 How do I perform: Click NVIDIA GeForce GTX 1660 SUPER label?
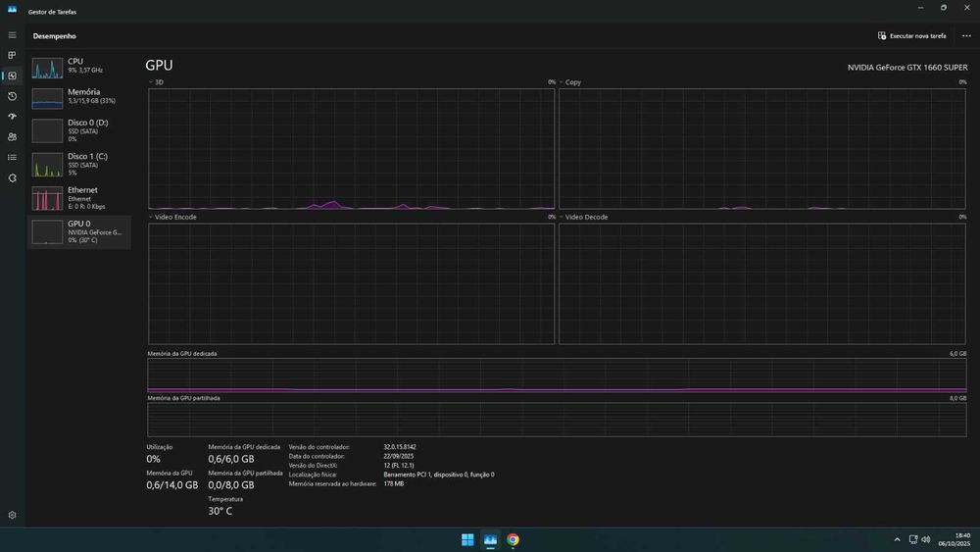coord(907,67)
